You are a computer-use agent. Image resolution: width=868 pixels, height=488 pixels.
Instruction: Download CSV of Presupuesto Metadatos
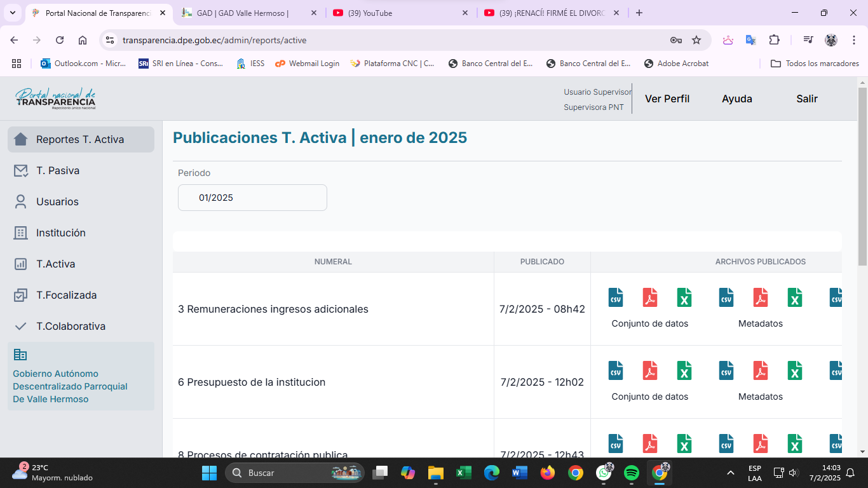pyautogui.click(x=726, y=370)
